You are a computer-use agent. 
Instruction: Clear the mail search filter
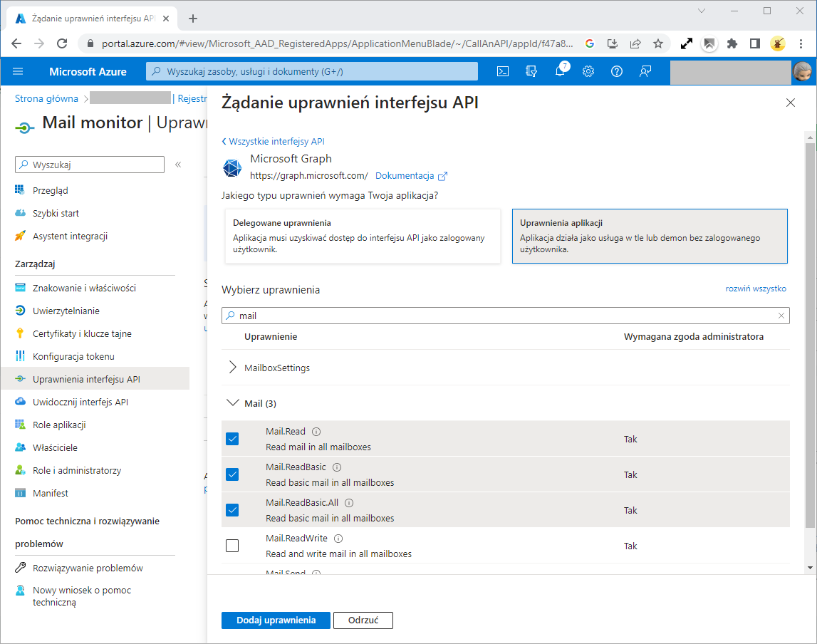[x=781, y=316]
